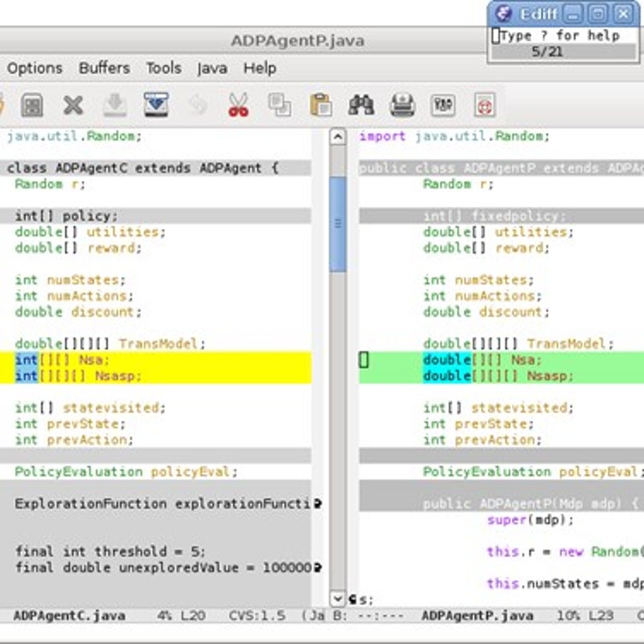Click 'final int threshold = 5;' line

pos(110,552)
